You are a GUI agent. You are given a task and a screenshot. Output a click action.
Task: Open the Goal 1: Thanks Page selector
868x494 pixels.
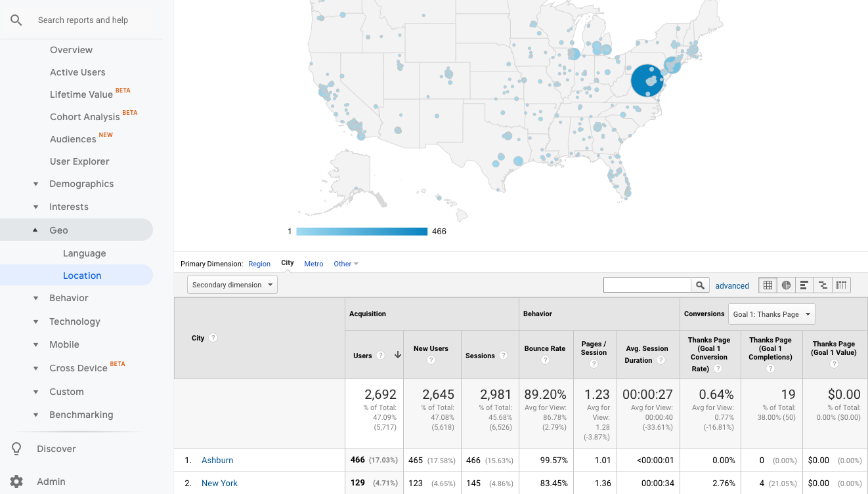771,314
